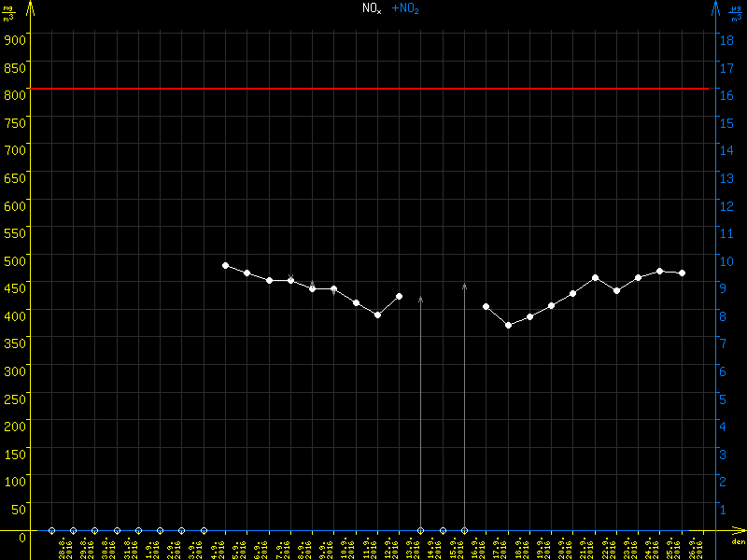The width and height of the screenshot is (747, 560).
Task: Click the 18 tick on the right blue axis
Action: click(x=726, y=39)
